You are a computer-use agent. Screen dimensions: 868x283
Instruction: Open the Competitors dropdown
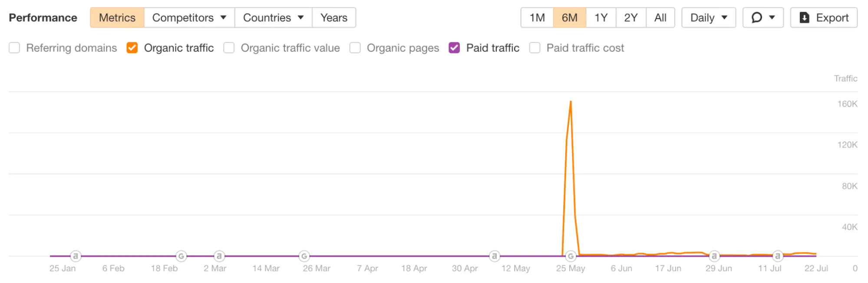point(189,17)
